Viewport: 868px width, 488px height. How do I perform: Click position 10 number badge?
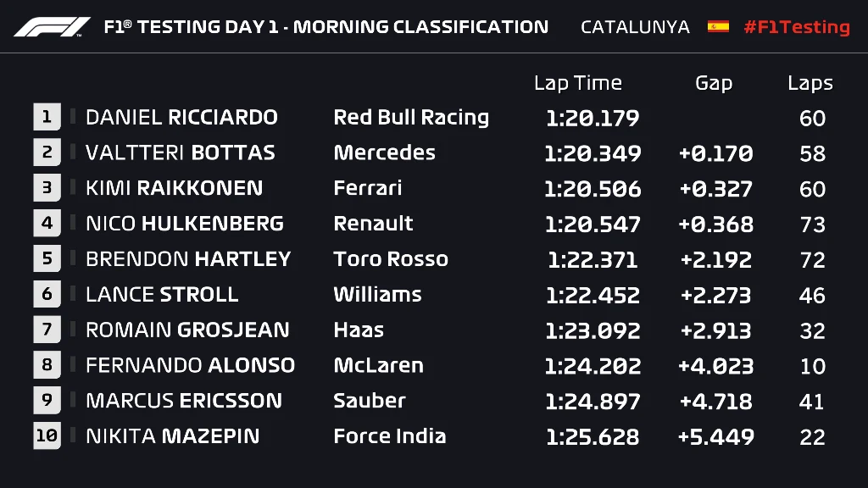coord(47,436)
